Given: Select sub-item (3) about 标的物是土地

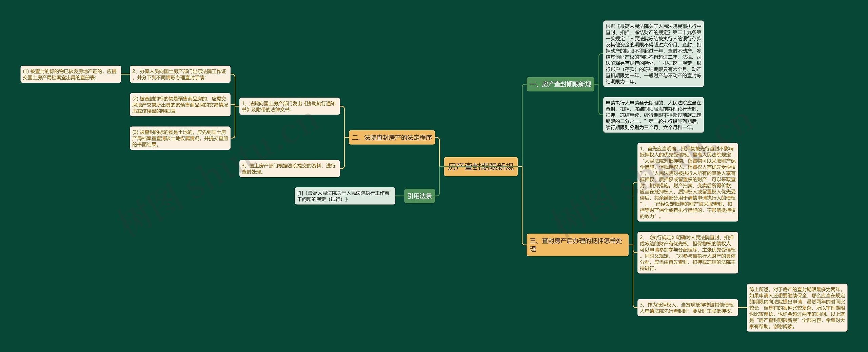Looking at the screenshot, I should click(x=180, y=138).
